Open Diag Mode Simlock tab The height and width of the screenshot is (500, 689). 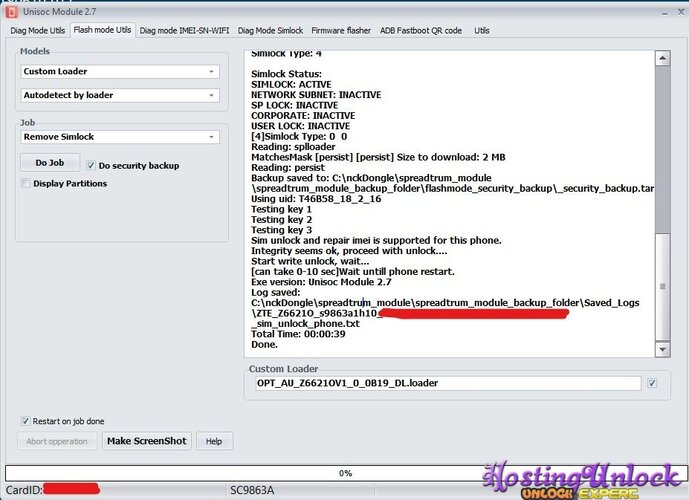[x=271, y=30]
